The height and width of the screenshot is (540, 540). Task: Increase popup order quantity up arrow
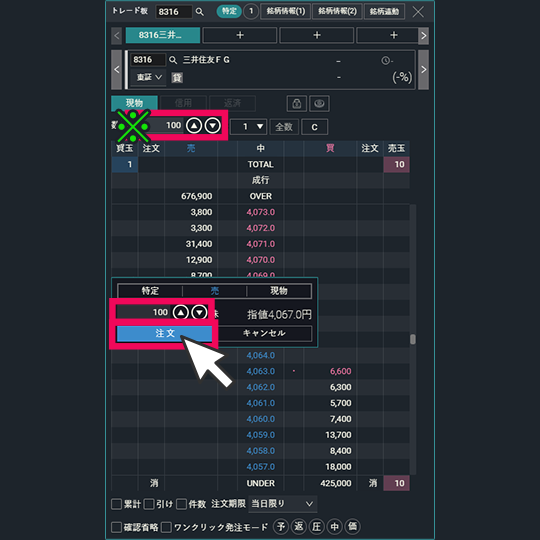click(x=181, y=312)
